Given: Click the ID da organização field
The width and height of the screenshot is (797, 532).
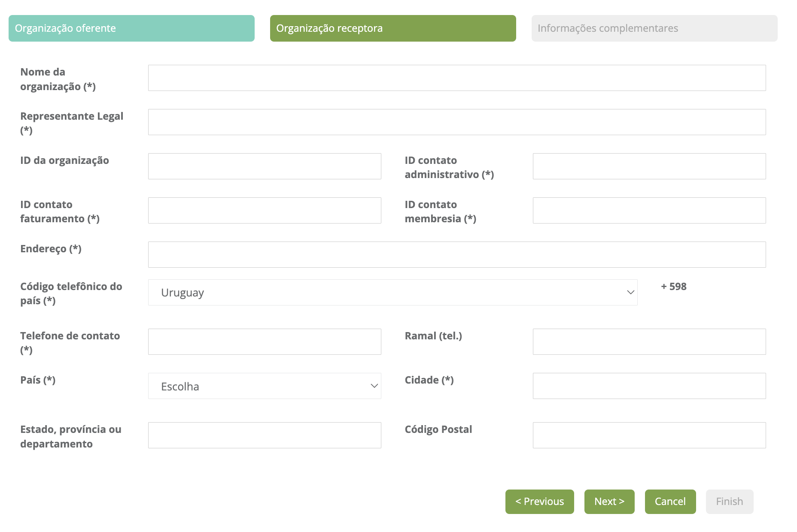Looking at the screenshot, I should coord(265,166).
